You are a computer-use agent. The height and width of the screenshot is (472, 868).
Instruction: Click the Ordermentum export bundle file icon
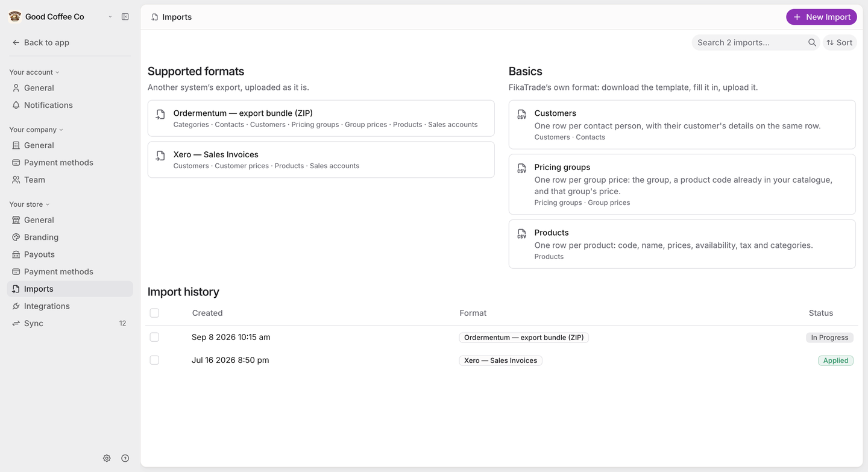(x=160, y=114)
